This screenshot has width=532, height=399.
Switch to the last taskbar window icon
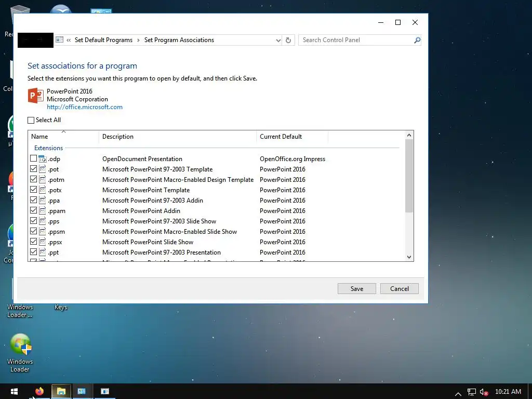pos(105,391)
